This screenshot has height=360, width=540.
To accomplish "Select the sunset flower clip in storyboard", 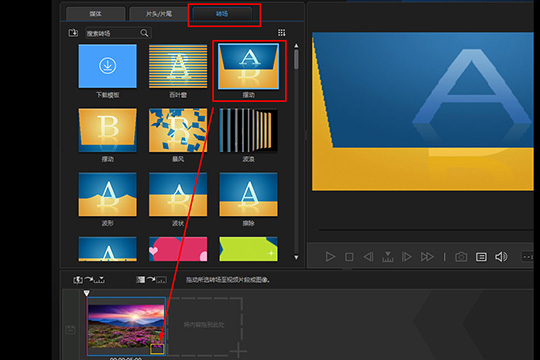I will 126,326.
